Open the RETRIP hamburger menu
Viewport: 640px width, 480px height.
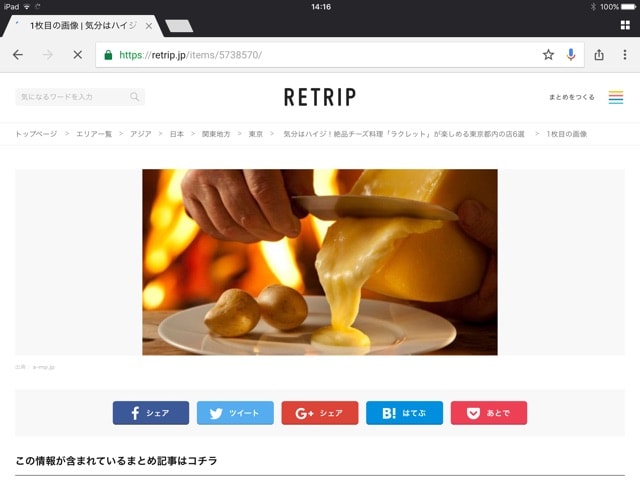coord(616,97)
